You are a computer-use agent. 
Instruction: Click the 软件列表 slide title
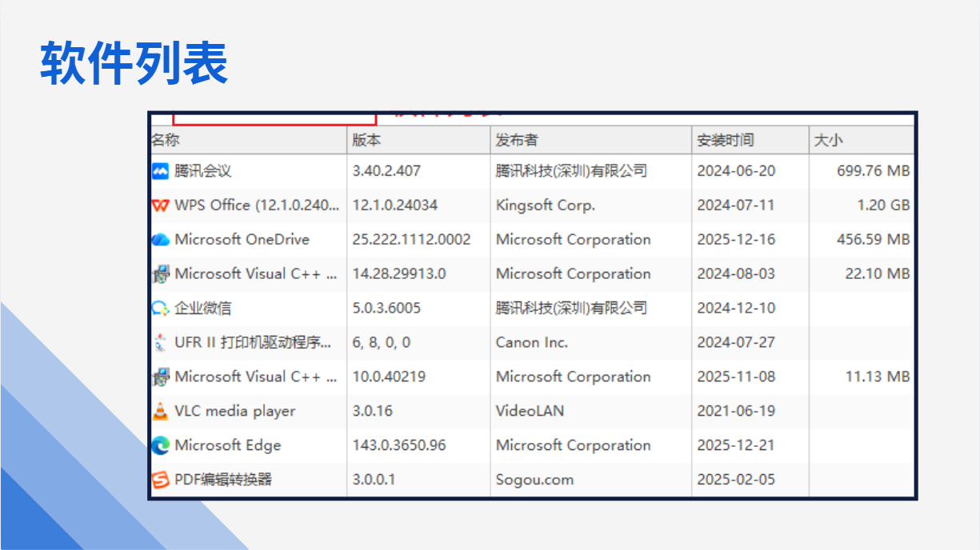[x=134, y=63]
